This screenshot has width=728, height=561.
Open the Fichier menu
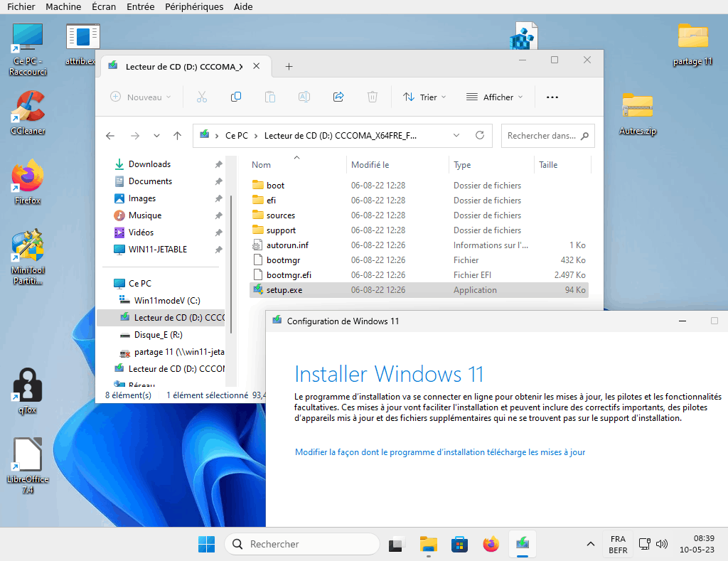(21, 6)
